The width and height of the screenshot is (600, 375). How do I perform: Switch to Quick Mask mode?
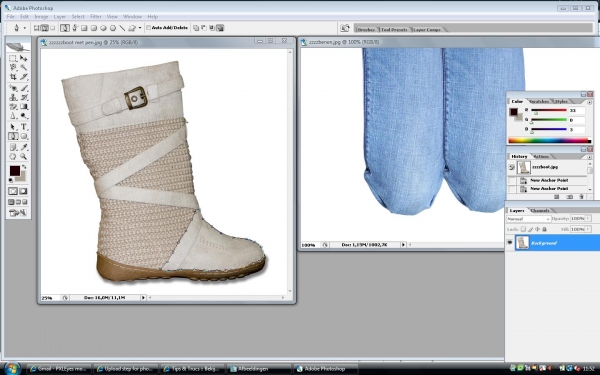tap(23, 191)
